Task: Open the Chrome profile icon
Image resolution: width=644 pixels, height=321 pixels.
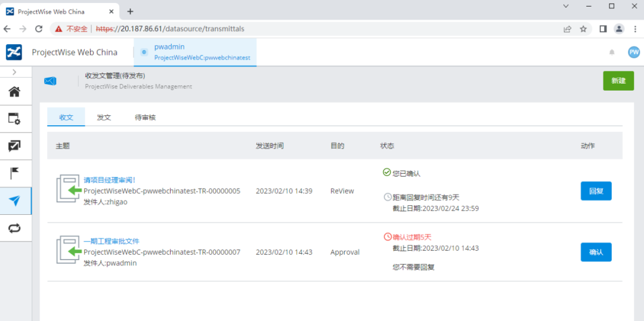Action: point(618,29)
